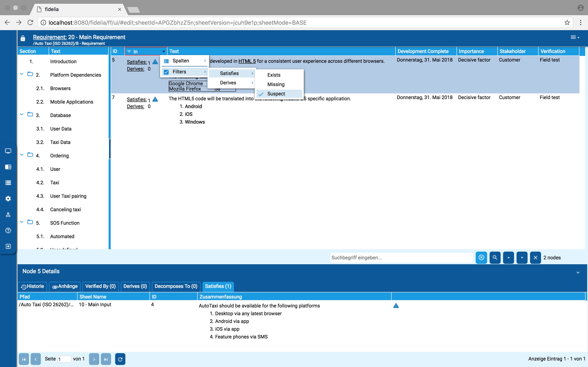This screenshot has height=367, width=588.
Task: Uncheck the Suspect filter option
Action: tap(276, 94)
